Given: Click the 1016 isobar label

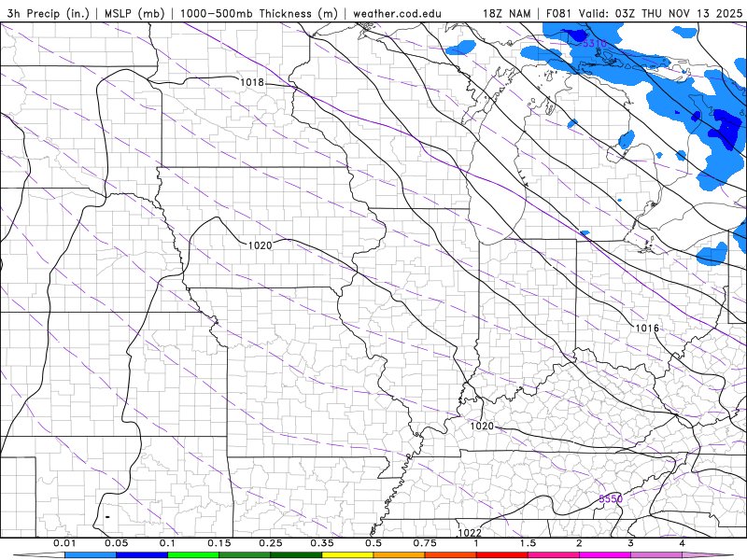Looking at the screenshot, I should [x=647, y=329].
